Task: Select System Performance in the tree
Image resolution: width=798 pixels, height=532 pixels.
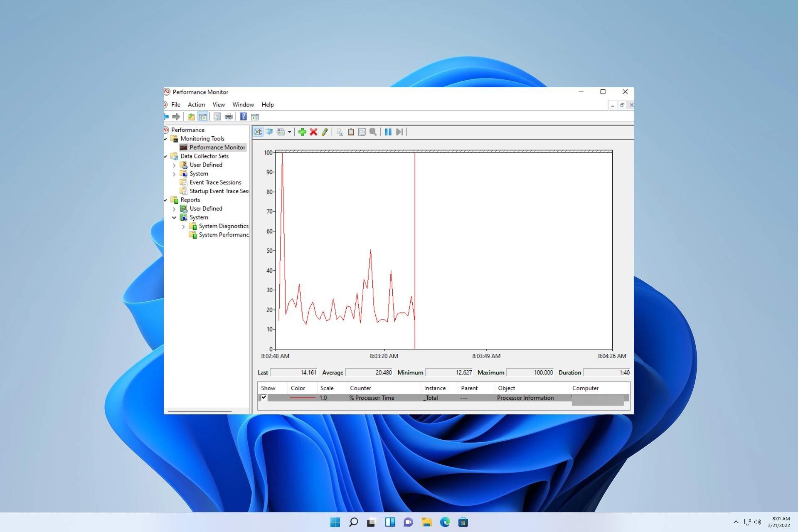Action: coord(224,234)
